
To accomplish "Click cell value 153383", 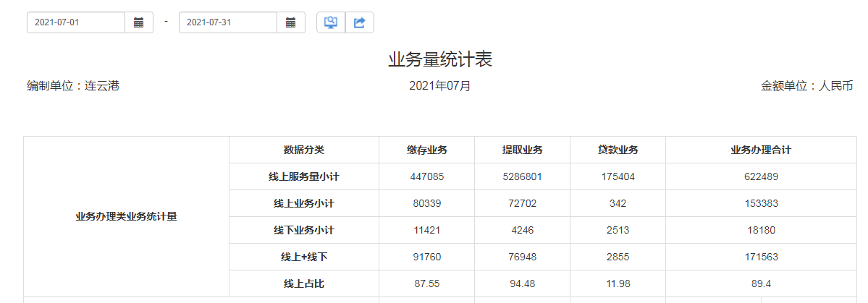I will 761,203.
